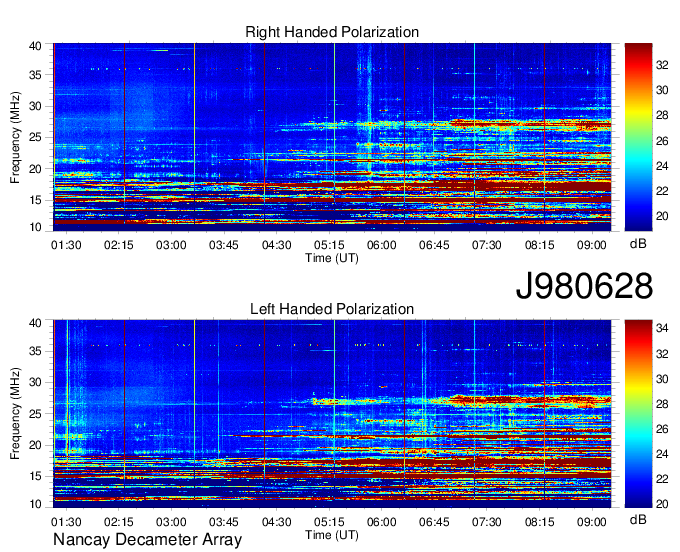Image resolution: width=680 pixels, height=552 pixels.
Task: Click the 30 MHz tick of Left Handed plot
Action: (x=35, y=382)
